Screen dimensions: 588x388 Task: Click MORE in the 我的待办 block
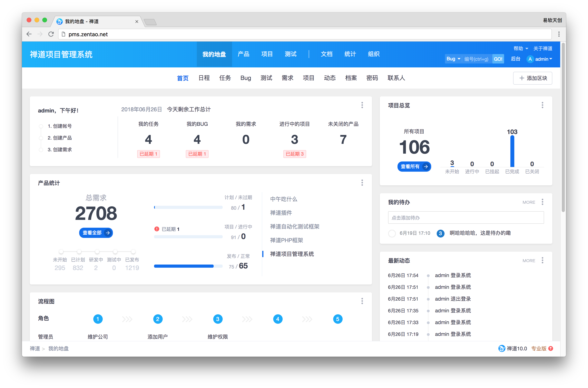point(529,202)
